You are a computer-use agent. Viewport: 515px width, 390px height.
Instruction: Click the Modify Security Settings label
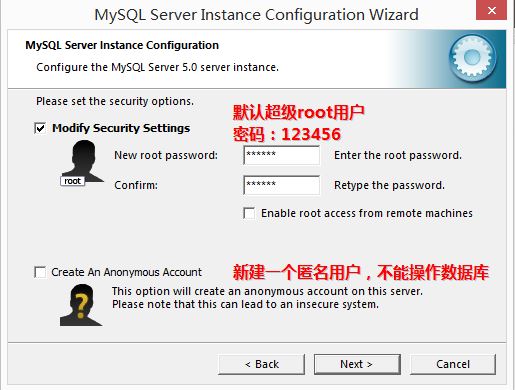121,128
